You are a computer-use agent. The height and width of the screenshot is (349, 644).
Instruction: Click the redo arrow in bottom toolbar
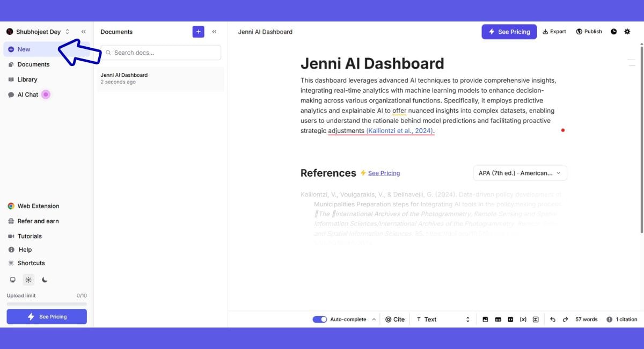point(565,319)
